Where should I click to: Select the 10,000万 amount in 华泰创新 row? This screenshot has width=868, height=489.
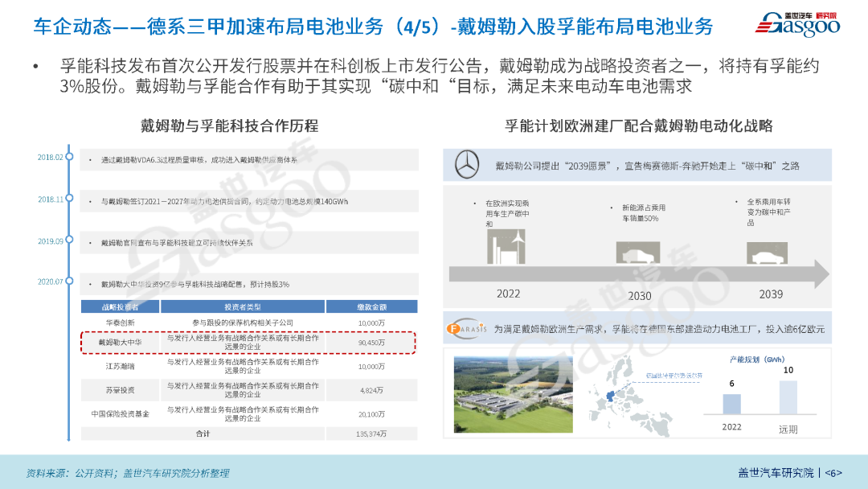click(371, 323)
